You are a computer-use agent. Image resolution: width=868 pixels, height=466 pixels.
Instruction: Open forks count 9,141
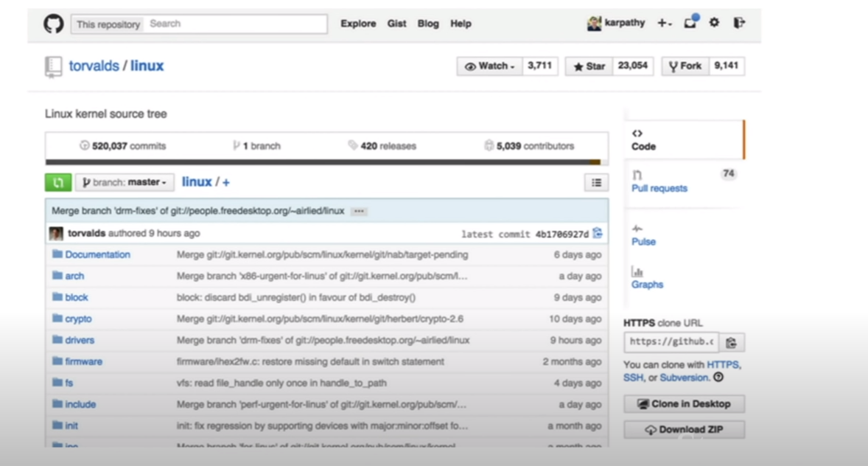coord(727,66)
